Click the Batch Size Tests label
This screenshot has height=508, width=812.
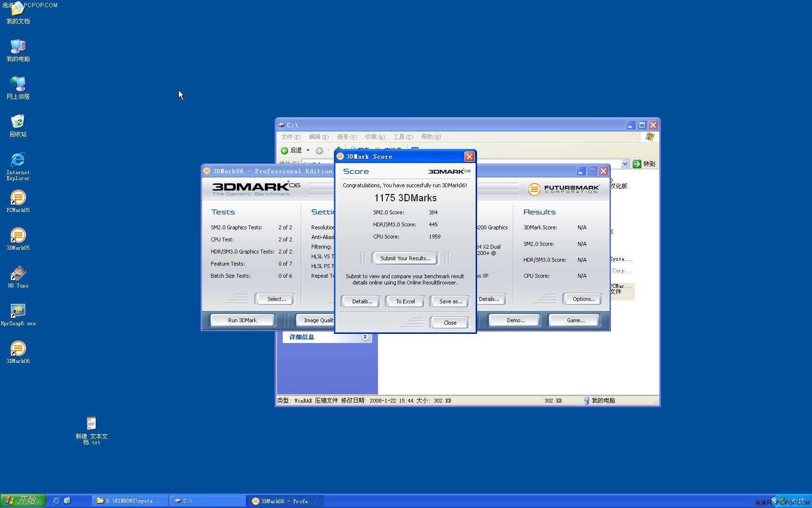(x=231, y=276)
